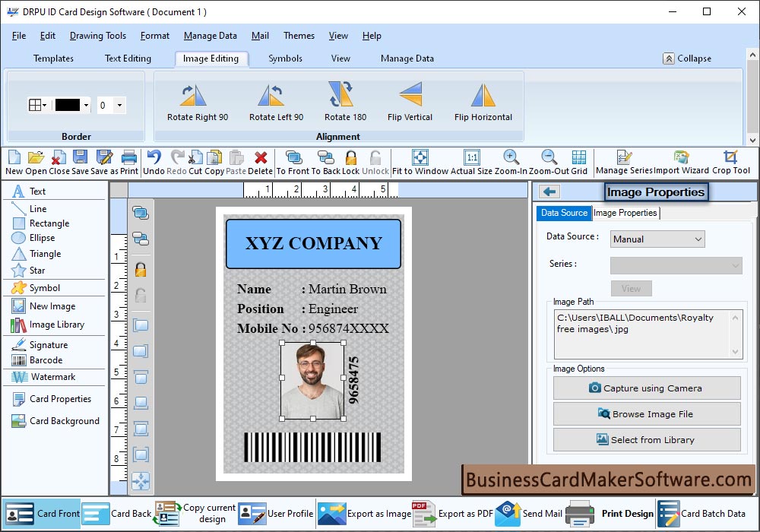Click Print Design button
This screenshot has width=760, height=532.
click(610, 514)
